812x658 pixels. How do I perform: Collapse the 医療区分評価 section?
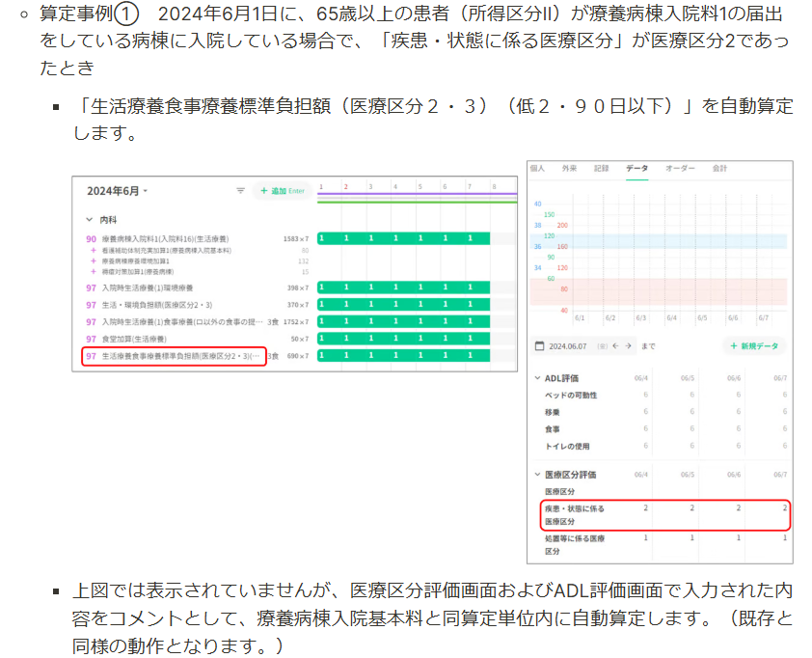[x=537, y=474]
